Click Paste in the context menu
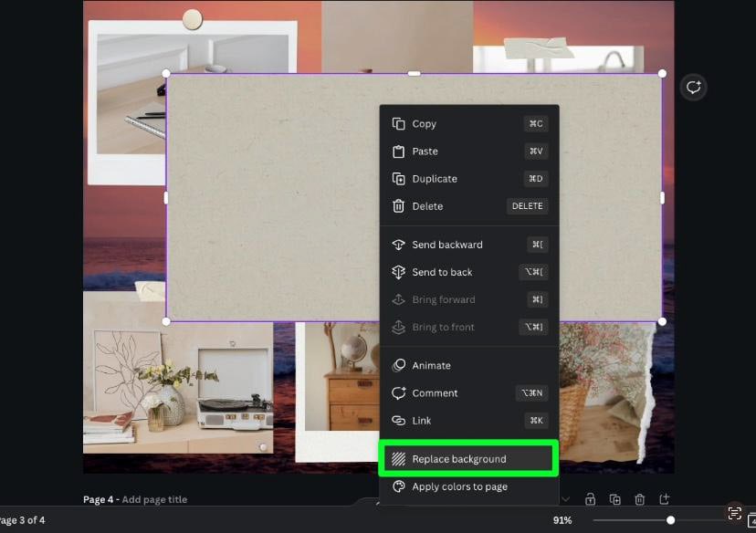This screenshot has width=756, height=533. coord(425,152)
